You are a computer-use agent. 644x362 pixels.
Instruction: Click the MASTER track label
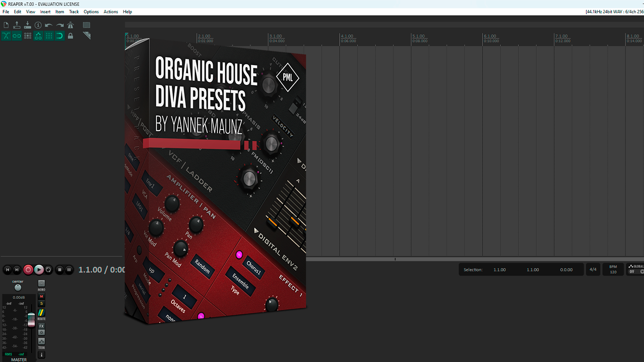click(19, 360)
